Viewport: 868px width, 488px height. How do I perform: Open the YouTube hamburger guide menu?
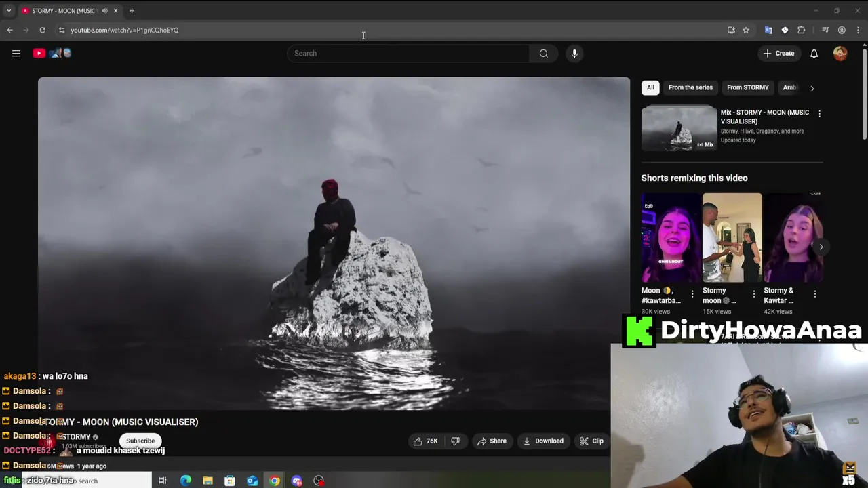click(x=16, y=54)
